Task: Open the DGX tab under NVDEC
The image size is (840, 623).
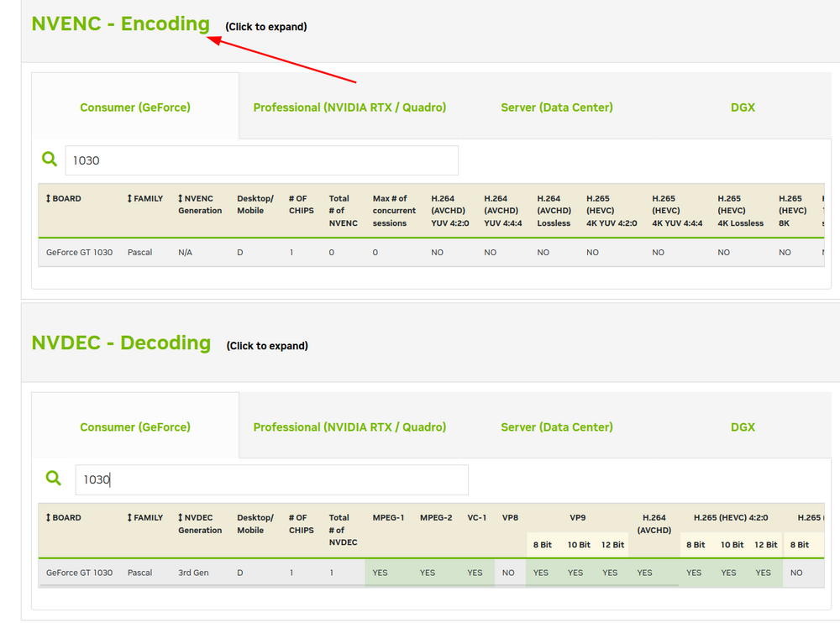Action: pos(743,427)
